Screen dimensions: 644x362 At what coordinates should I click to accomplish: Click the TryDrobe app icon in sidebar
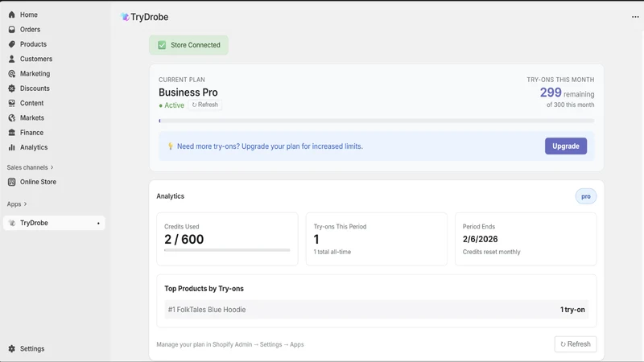point(11,223)
